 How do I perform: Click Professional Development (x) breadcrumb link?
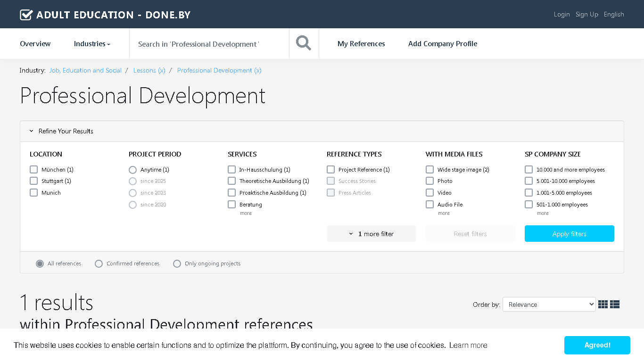coord(219,70)
